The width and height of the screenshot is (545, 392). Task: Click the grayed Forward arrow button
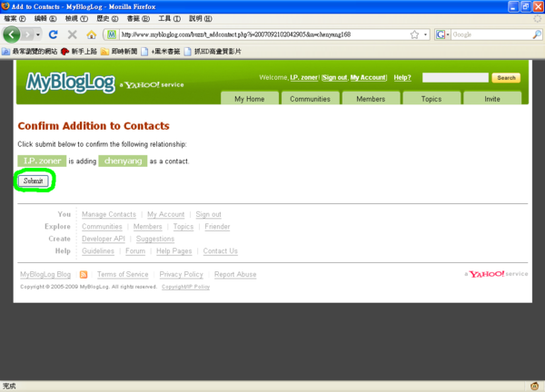pos(27,34)
